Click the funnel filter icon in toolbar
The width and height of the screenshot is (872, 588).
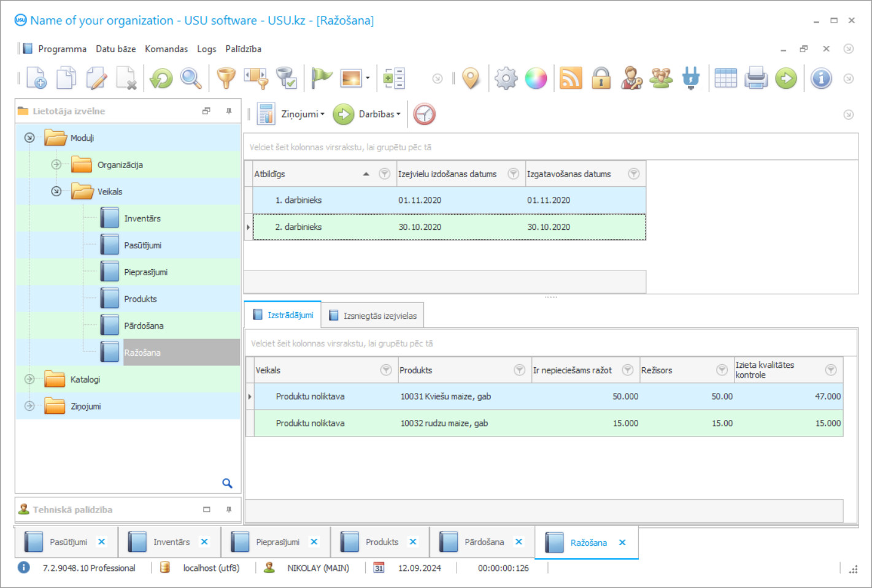[226, 78]
